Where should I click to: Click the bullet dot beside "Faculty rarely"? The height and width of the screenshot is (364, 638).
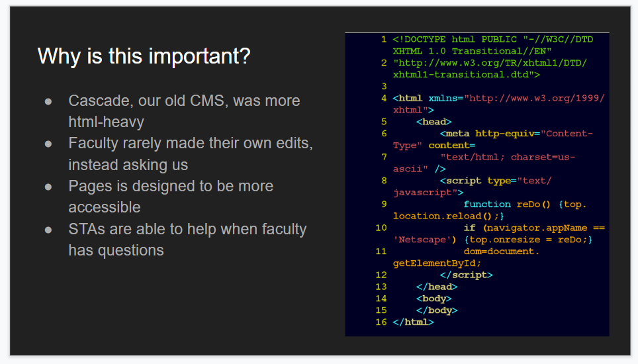48,144
